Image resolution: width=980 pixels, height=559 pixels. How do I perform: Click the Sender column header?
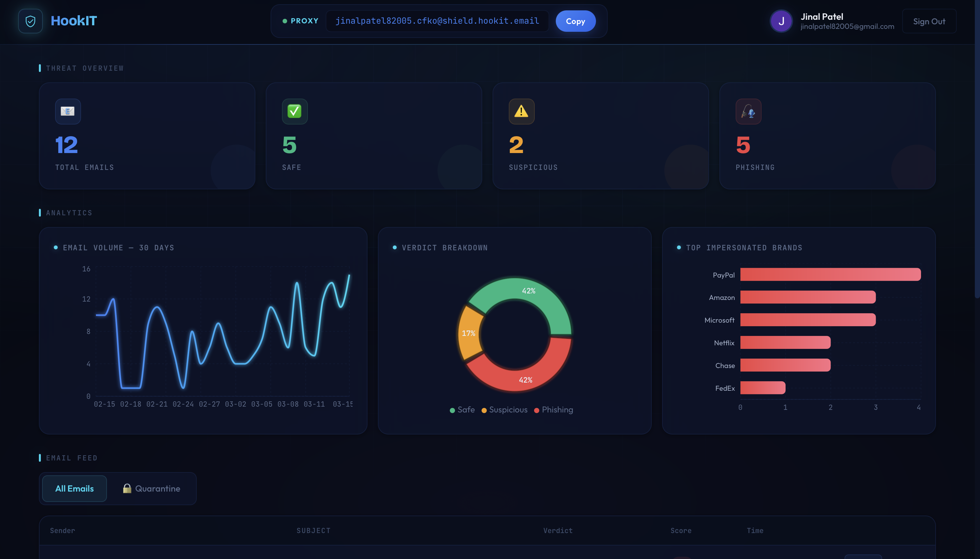pyautogui.click(x=63, y=530)
